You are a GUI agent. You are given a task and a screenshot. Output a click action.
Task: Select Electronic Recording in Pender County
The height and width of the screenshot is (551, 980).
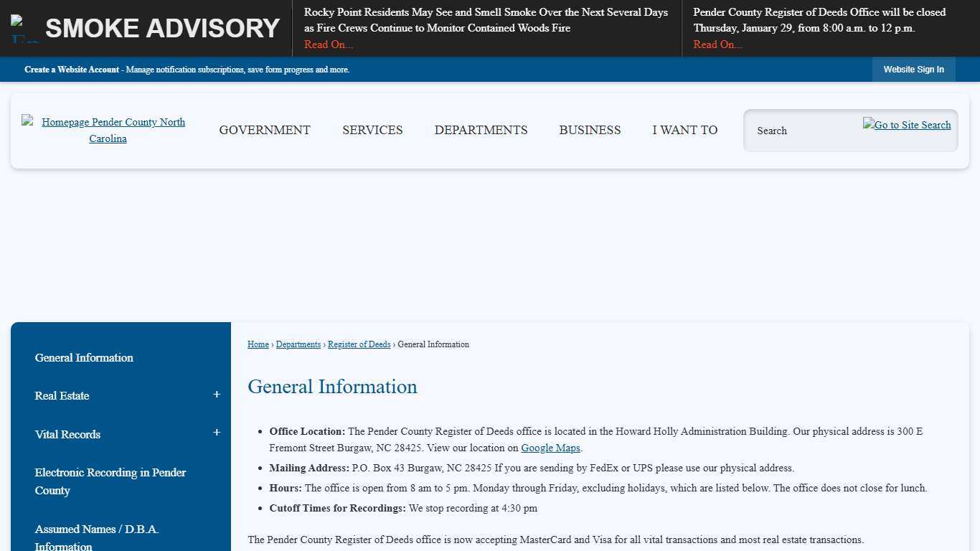pos(110,481)
